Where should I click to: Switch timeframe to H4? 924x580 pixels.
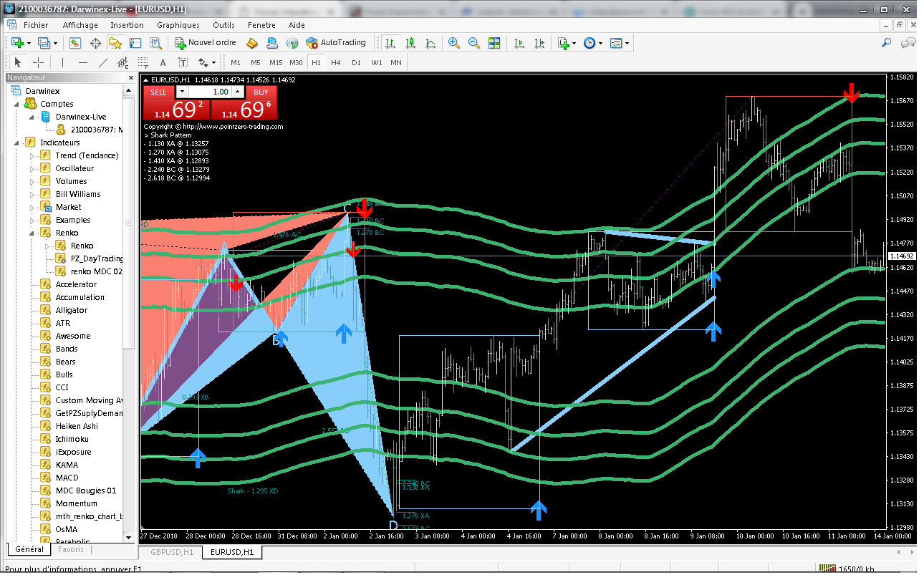[x=335, y=62]
